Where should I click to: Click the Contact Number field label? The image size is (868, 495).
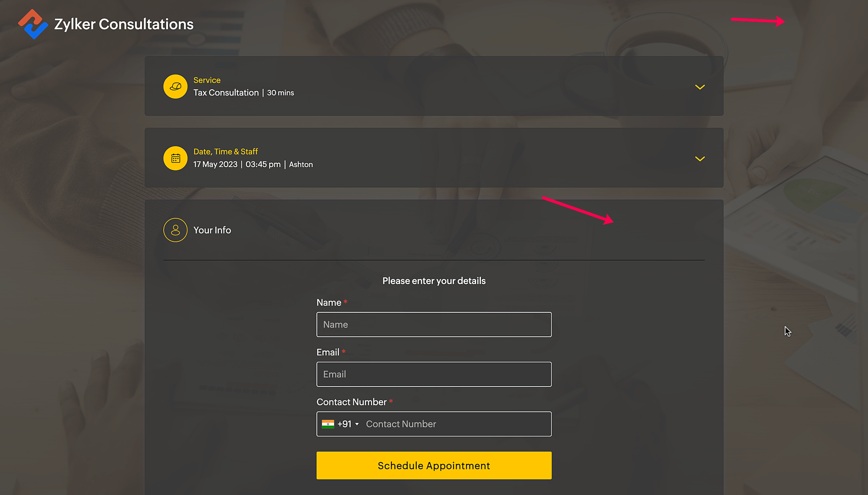[x=351, y=402]
